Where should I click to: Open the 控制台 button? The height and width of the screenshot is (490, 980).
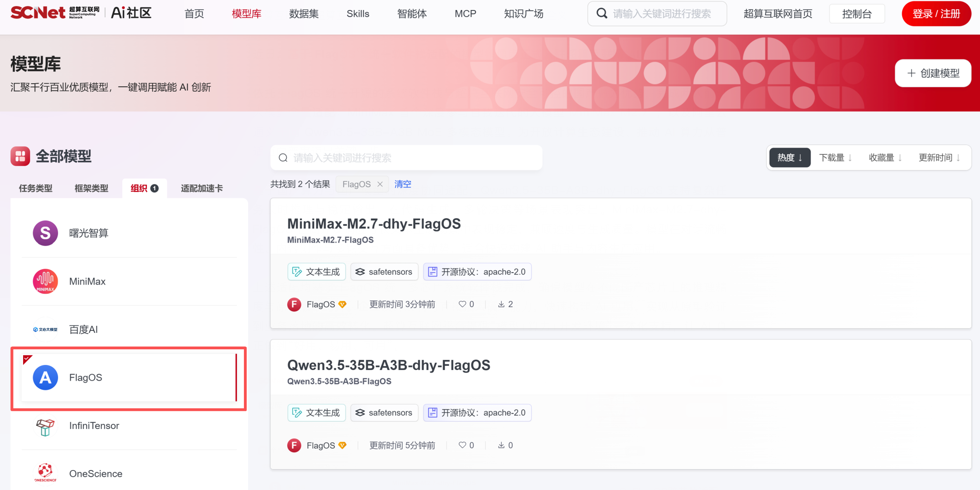857,14
